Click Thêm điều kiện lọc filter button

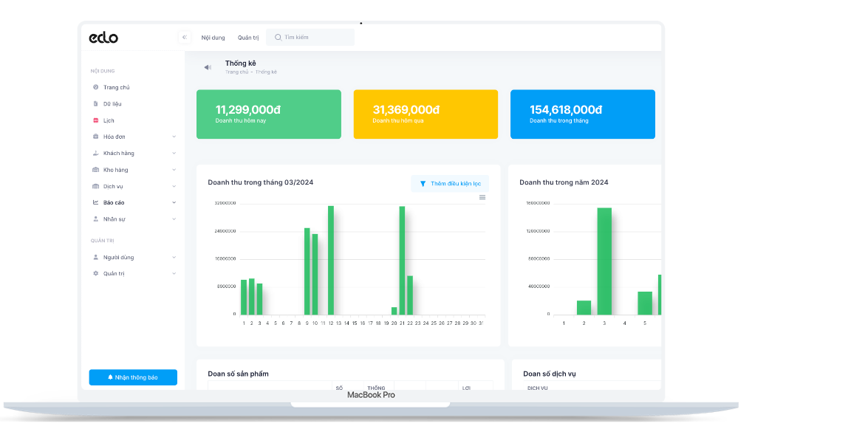[450, 184]
